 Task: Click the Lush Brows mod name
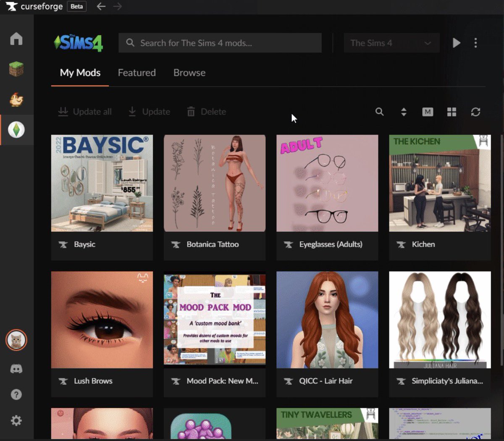93,381
